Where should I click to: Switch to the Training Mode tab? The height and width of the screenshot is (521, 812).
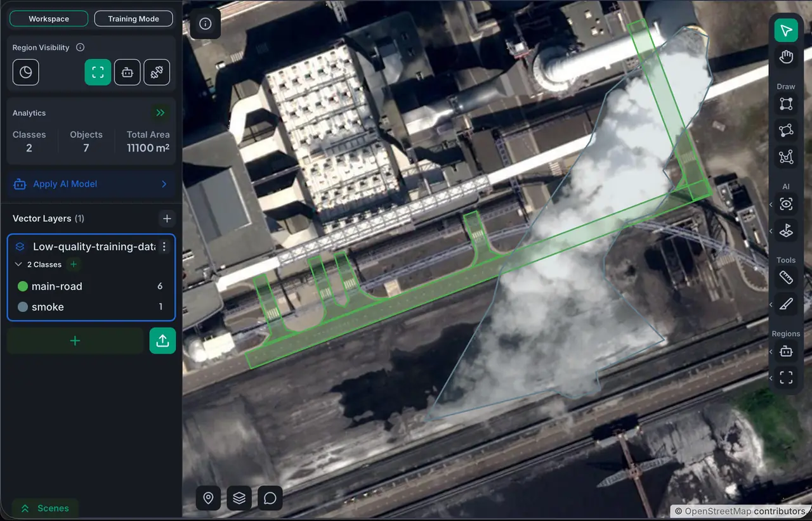point(134,19)
